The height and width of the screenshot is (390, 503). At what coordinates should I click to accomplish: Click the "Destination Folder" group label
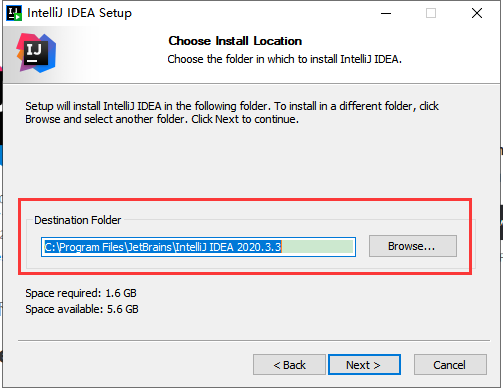point(78,220)
